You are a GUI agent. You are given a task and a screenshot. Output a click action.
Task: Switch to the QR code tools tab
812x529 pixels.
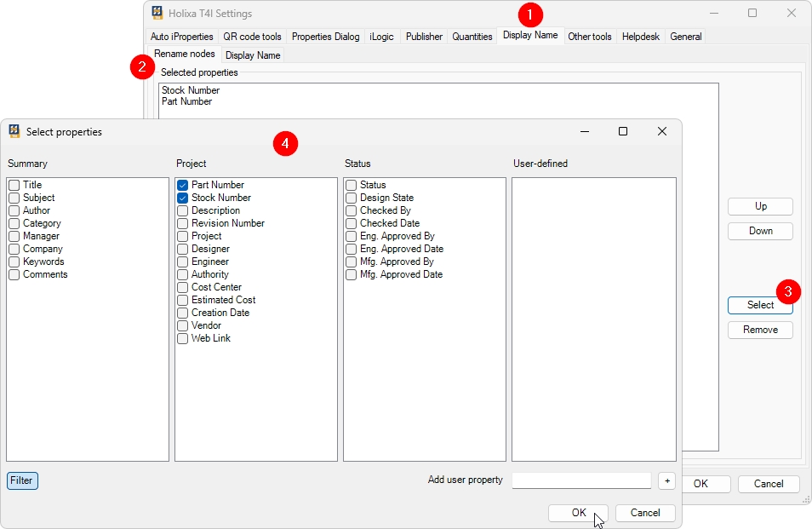[x=252, y=37]
